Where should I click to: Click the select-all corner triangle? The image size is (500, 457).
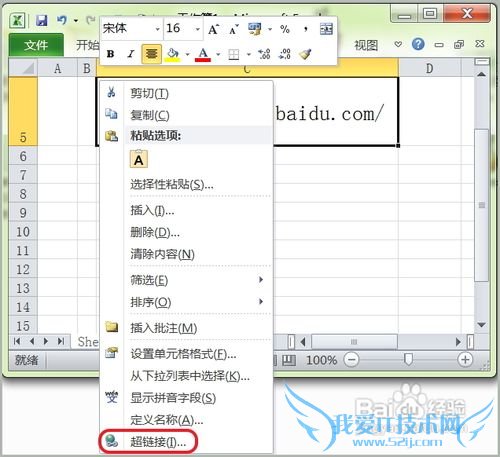(23, 68)
